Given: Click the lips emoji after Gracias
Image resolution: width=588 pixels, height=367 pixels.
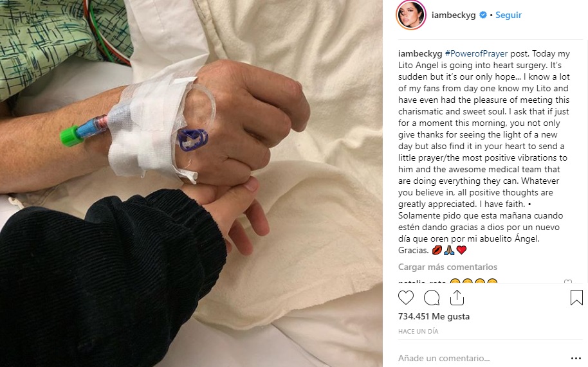Looking at the screenshot, I should pyautogui.click(x=437, y=250).
